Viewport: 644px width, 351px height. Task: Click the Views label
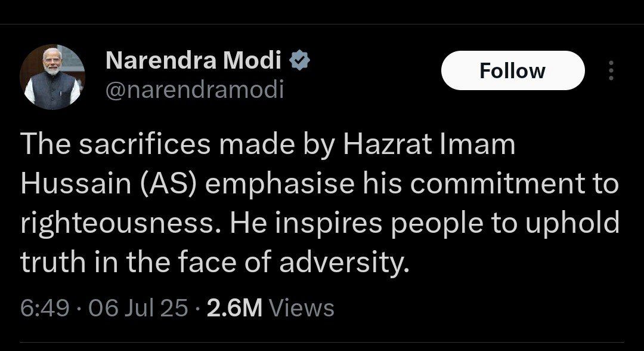301,308
